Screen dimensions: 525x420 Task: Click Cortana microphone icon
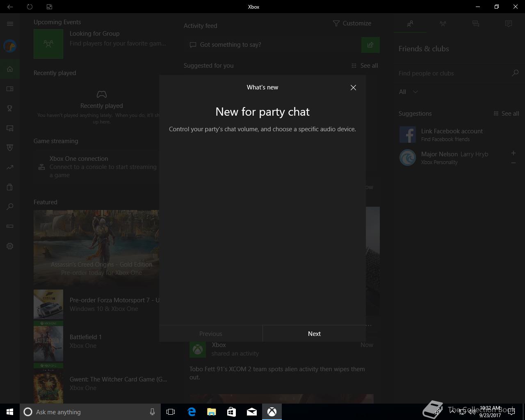[x=152, y=412]
